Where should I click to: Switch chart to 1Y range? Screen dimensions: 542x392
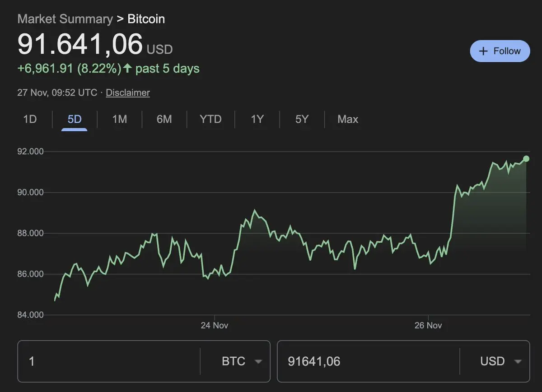click(257, 119)
